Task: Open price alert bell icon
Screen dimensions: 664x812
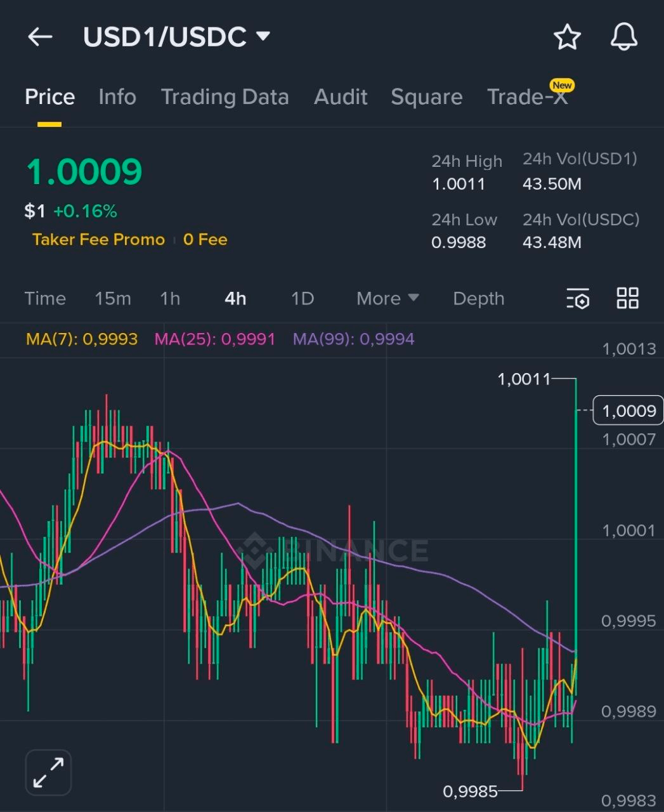Action: point(623,37)
